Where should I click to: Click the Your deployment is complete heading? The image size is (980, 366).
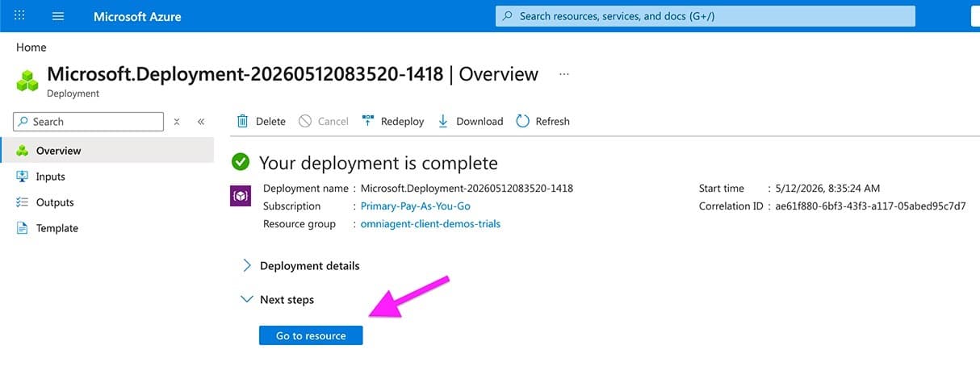[x=379, y=163]
